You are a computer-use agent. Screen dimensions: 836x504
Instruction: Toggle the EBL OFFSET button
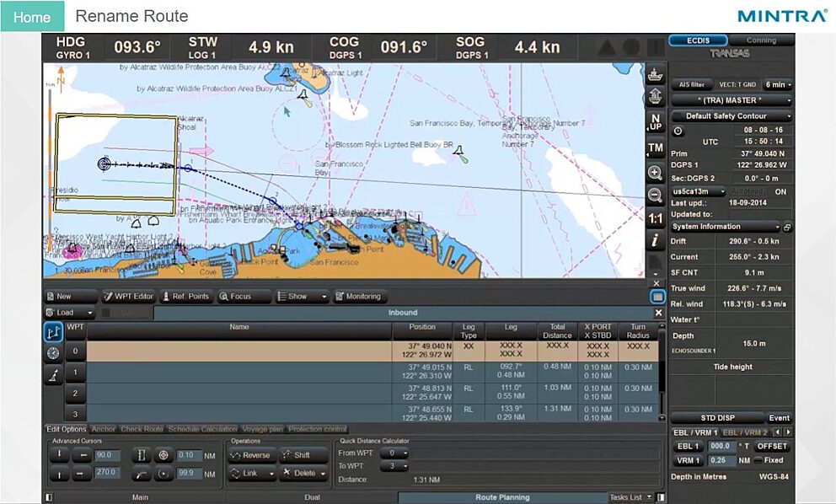(771, 447)
